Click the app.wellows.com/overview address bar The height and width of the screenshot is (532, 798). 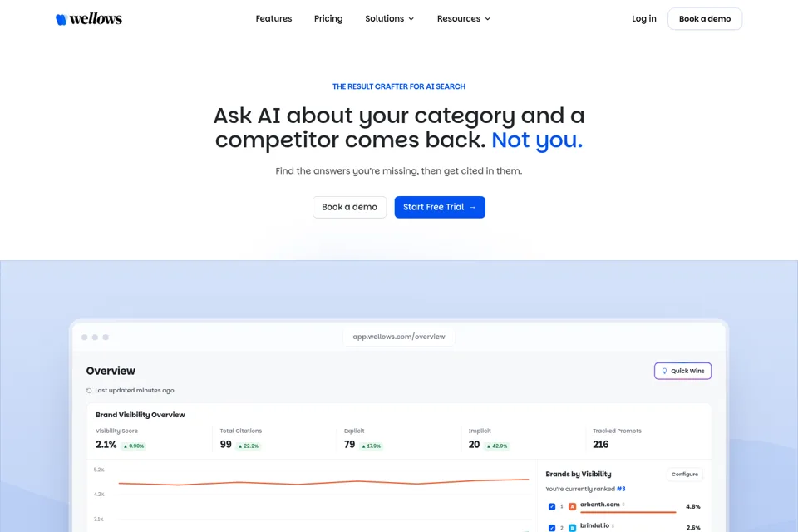(398, 337)
